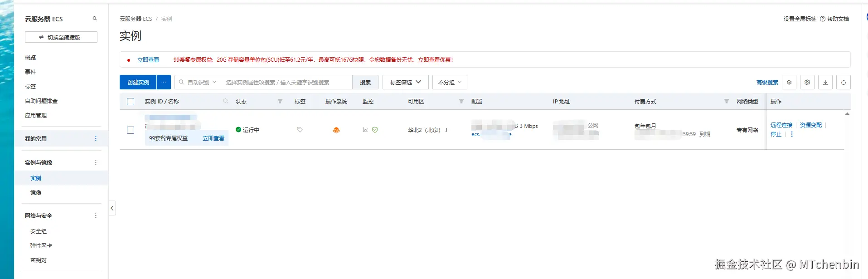Click the 搜索 button

tap(365, 82)
